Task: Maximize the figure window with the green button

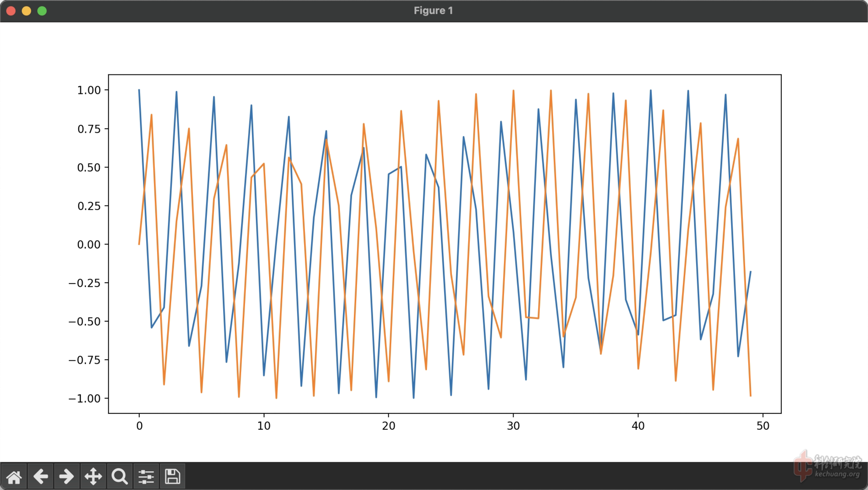Action: 42,11
